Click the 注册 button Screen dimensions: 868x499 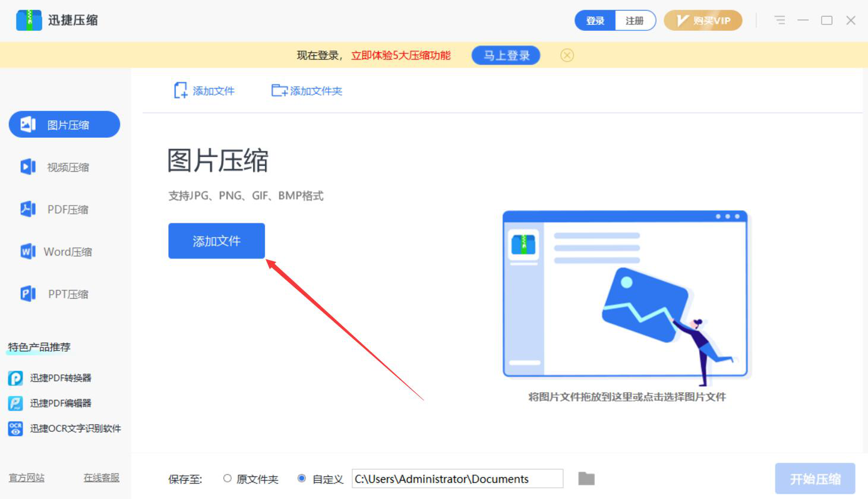[635, 21]
